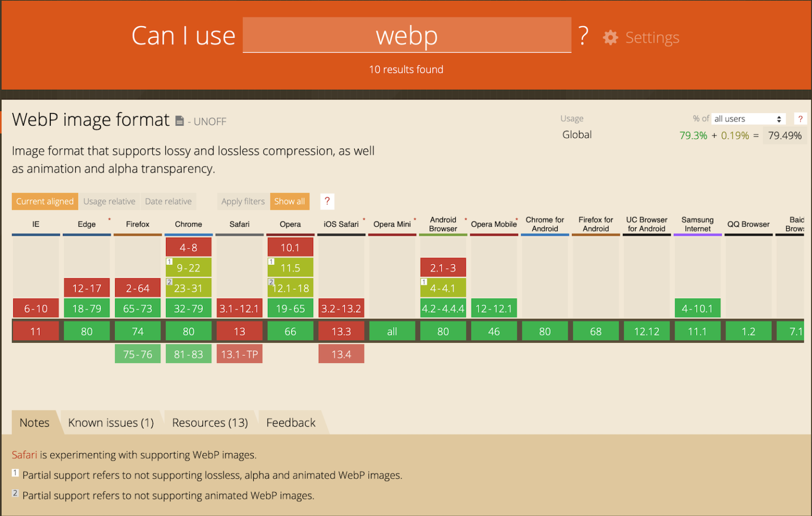Show all browser versions
The image size is (812, 516).
tap(290, 201)
